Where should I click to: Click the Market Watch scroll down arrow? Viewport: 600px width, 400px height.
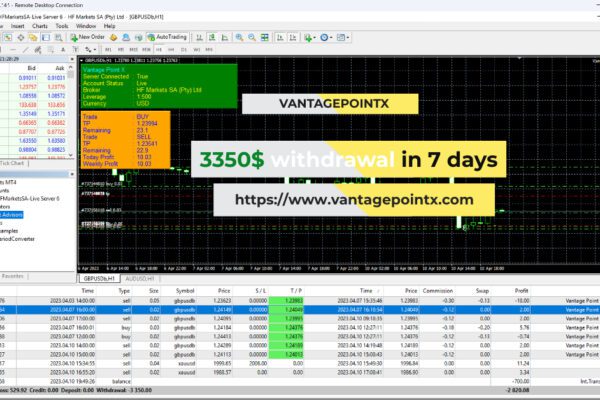pos(71,155)
